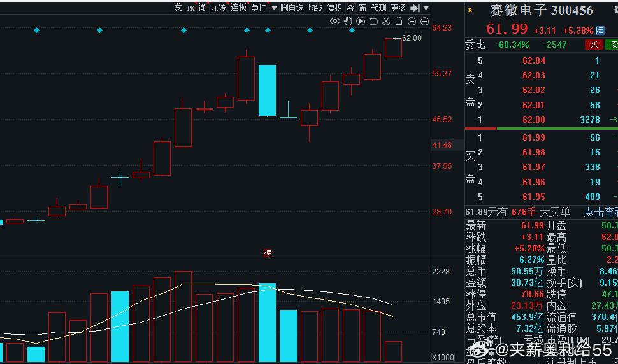
Task: Click 删自选 to remove from watchlist
Action: click(292, 8)
